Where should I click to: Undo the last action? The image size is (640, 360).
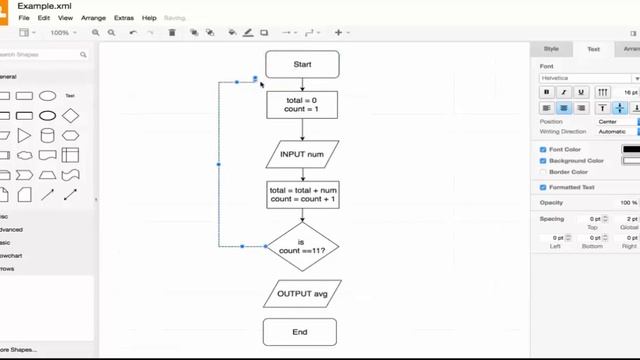(133, 32)
